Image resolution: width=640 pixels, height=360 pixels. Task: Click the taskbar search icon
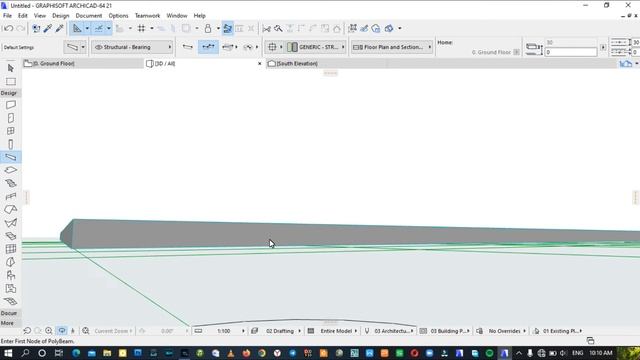click(x=25, y=353)
